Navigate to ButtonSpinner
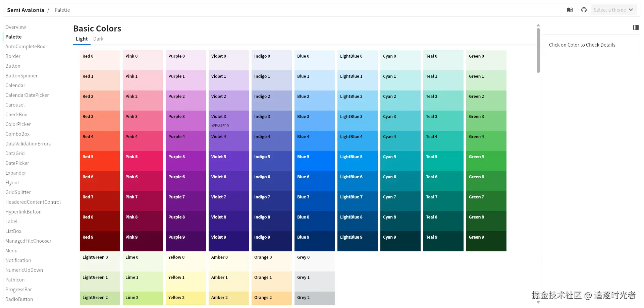Screen dimensions: 644x308 tap(21, 76)
